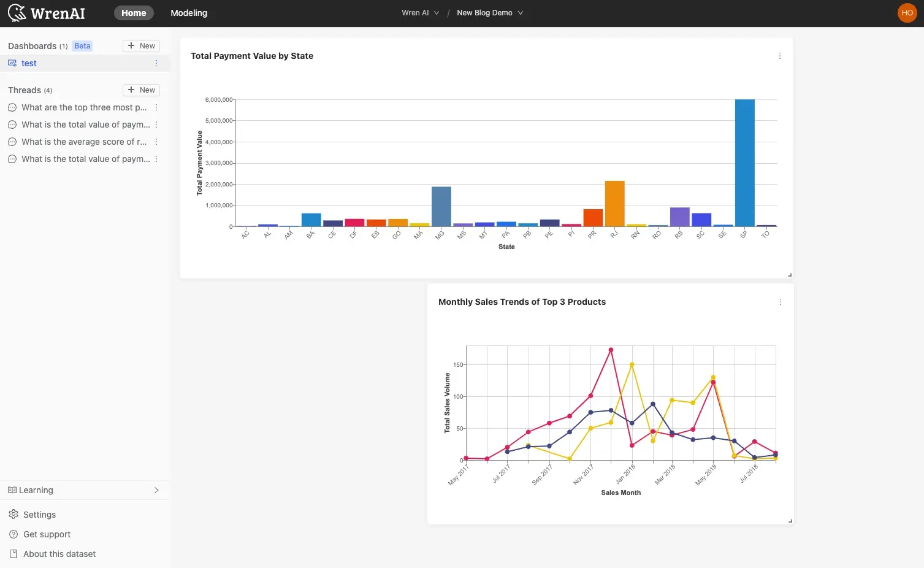Open more options for test dashboard
Image resolution: width=924 pixels, height=568 pixels.
[156, 63]
